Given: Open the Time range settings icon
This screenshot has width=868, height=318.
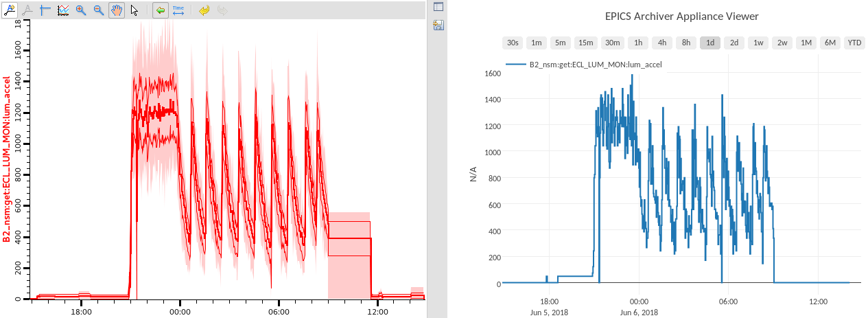Looking at the screenshot, I should coord(178,10).
